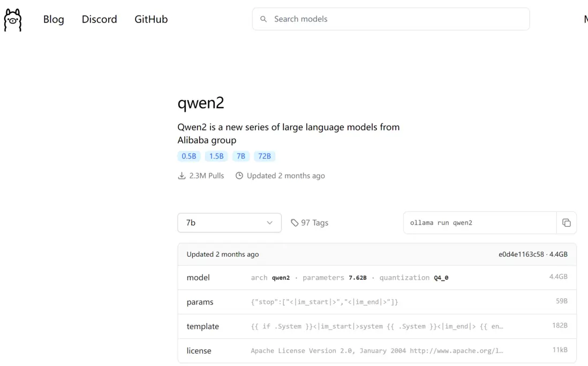
Task: Go to the Discord link
Action: pyautogui.click(x=99, y=19)
